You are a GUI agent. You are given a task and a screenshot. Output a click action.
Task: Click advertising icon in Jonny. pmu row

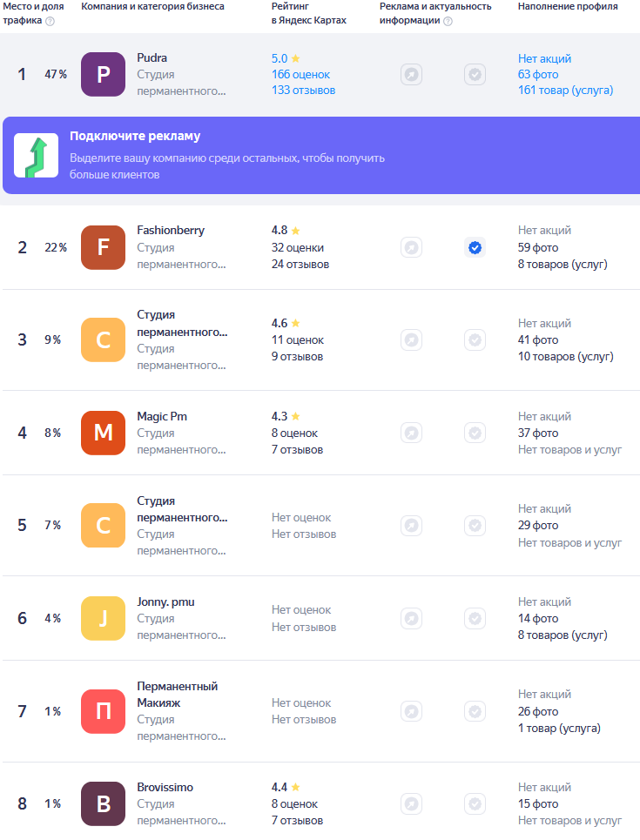(411, 618)
